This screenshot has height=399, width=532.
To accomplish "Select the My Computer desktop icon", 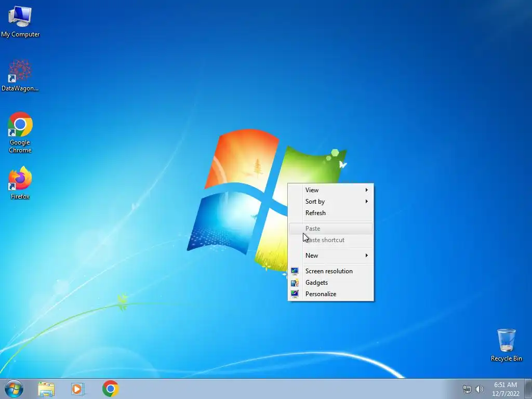I will (20, 22).
